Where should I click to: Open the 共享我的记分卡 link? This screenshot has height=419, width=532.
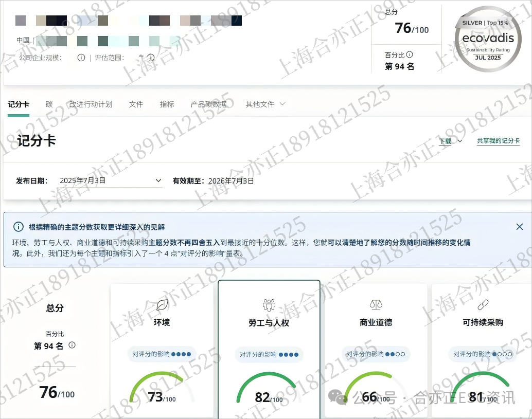(x=498, y=140)
